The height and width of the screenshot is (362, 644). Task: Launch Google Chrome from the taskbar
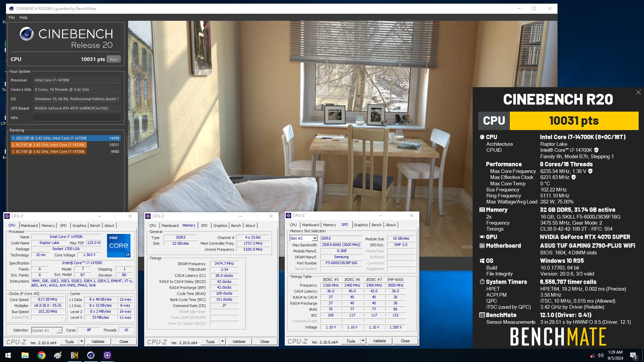click(42, 355)
